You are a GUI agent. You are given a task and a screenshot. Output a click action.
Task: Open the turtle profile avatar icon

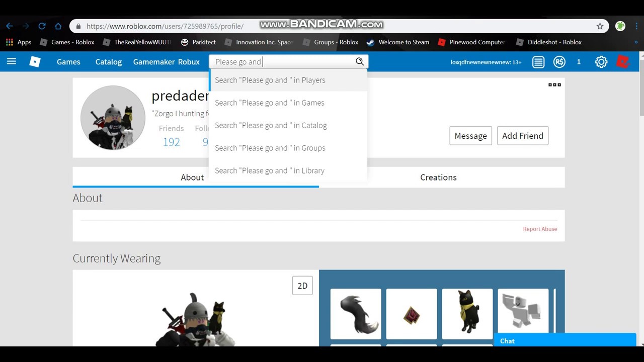point(620,26)
